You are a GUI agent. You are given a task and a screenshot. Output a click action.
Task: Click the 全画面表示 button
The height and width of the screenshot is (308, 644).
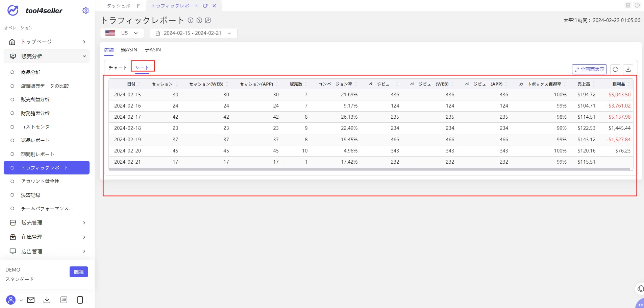[589, 69]
